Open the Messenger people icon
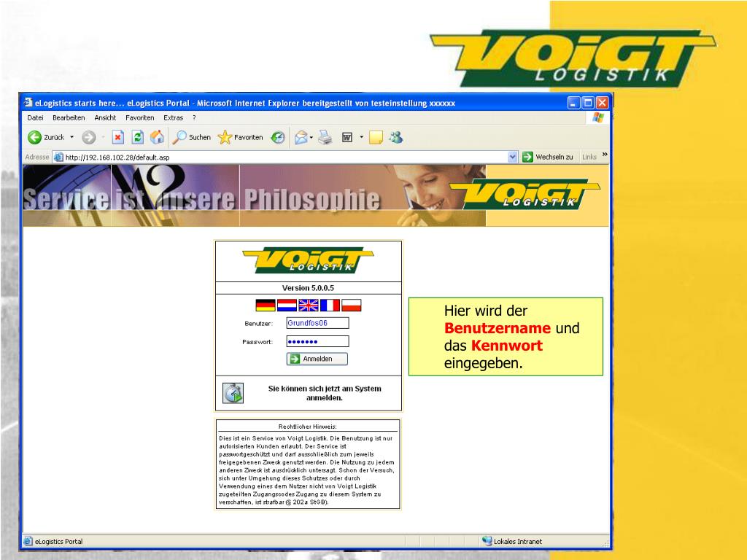The image size is (747, 560). click(x=396, y=138)
